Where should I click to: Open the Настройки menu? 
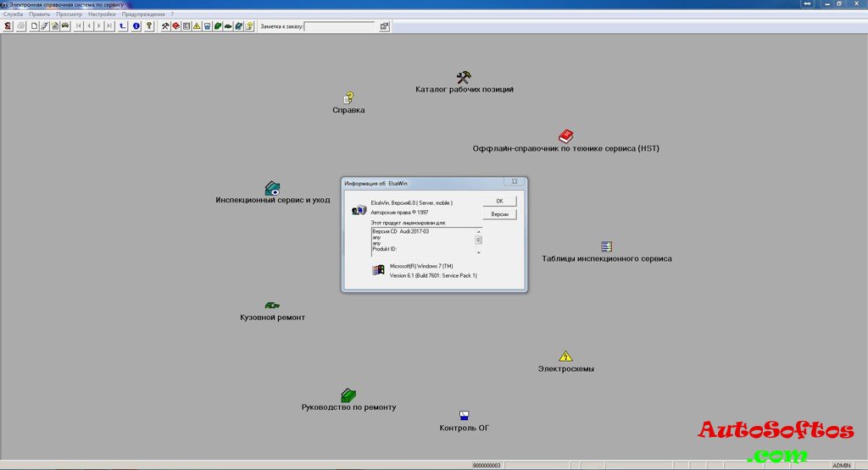click(102, 14)
